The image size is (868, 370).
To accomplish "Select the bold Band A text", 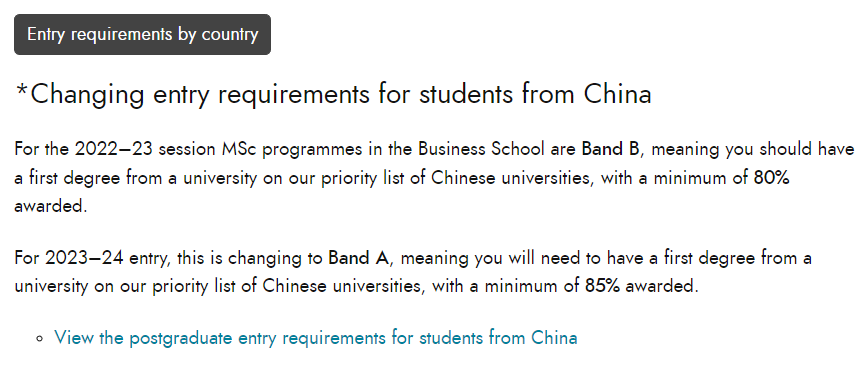I will point(358,258).
